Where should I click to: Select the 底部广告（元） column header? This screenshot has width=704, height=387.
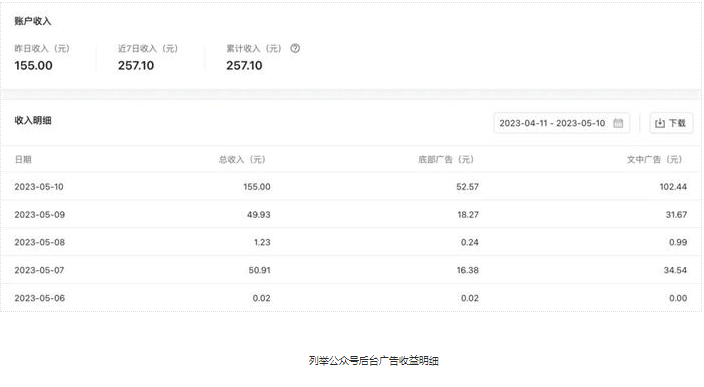(446, 159)
